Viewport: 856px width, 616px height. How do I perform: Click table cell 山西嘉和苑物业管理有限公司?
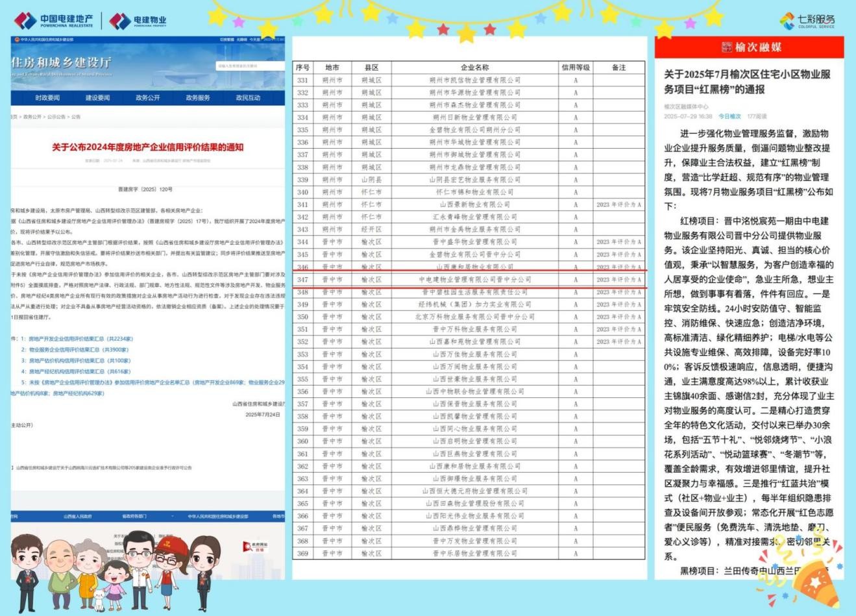point(474,341)
